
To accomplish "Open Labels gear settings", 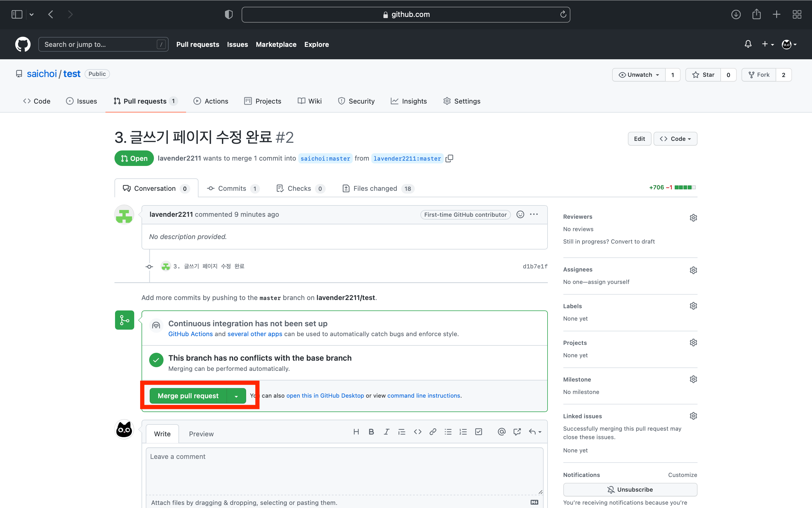I will pos(693,306).
